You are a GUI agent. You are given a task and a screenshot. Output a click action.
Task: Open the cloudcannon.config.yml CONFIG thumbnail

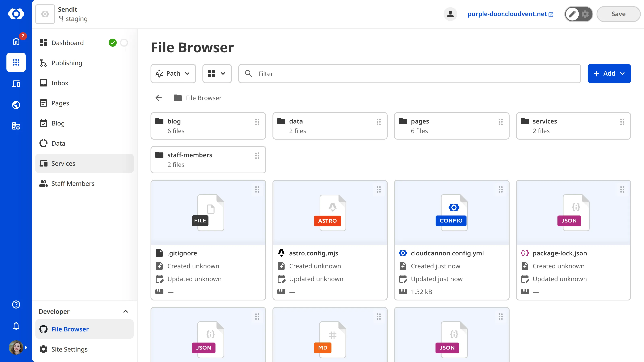click(x=451, y=213)
